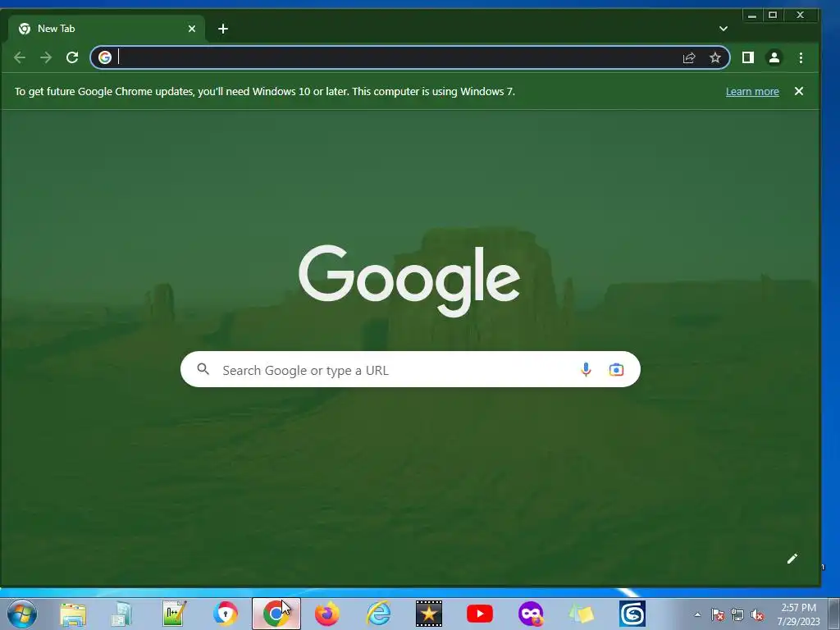
Task: Click the Chrome back arrow
Action: tap(20, 57)
